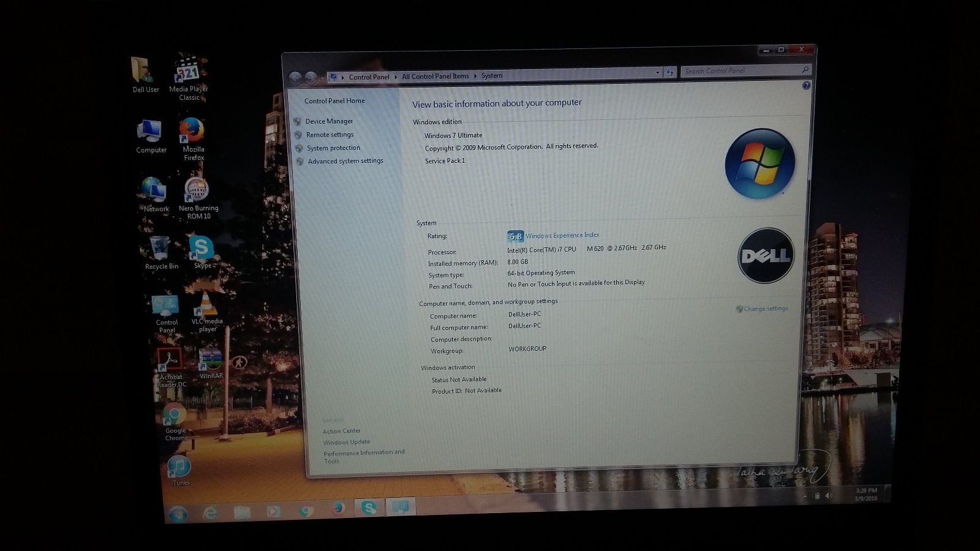Expand the arrow after Control Panel breadcrumb
980x551 pixels.
pyautogui.click(x=395, y=77)
